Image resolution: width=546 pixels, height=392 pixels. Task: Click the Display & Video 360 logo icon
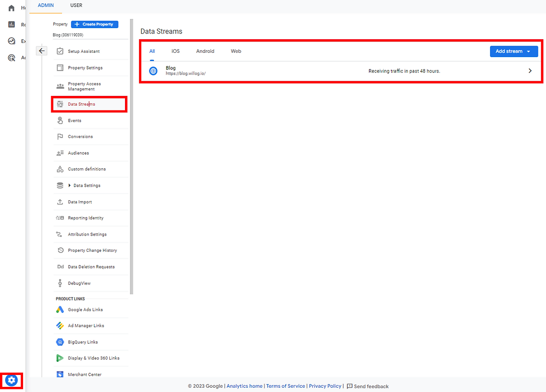(60, 358)
